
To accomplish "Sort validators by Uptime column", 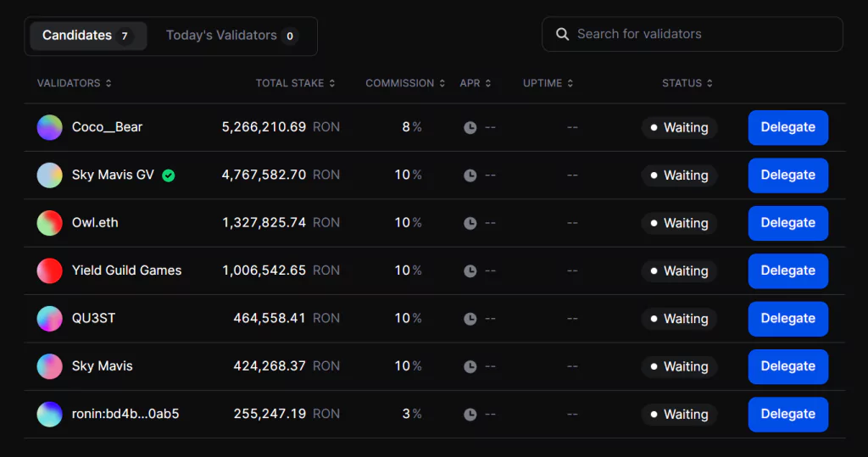I will pyautogui.click(x=548, y=83).
